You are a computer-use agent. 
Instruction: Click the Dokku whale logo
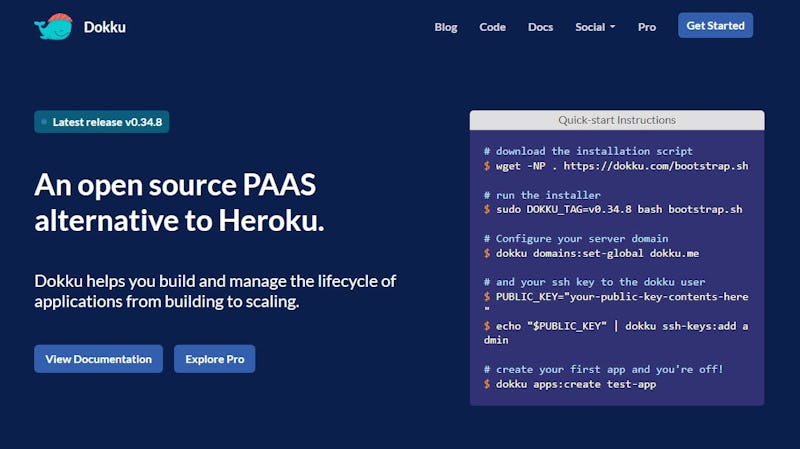[53, 27]
